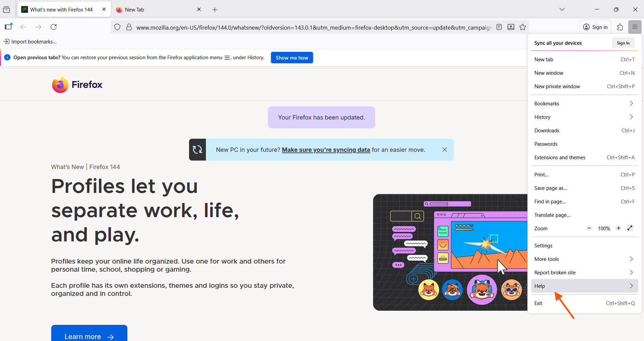This screenshot has height=341, width=644.
Task: Open the tracking protection shield icon
Action: [x=117, y=27]
